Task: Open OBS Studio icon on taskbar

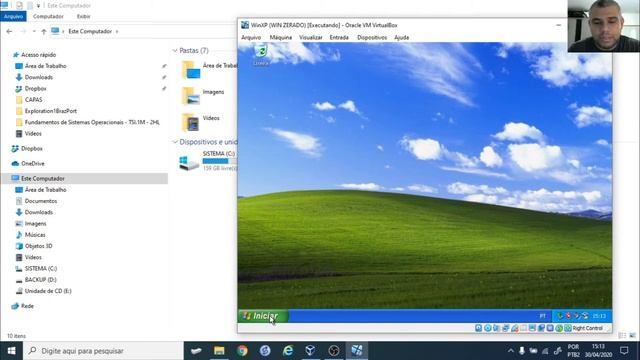Action: click(333, 351)
